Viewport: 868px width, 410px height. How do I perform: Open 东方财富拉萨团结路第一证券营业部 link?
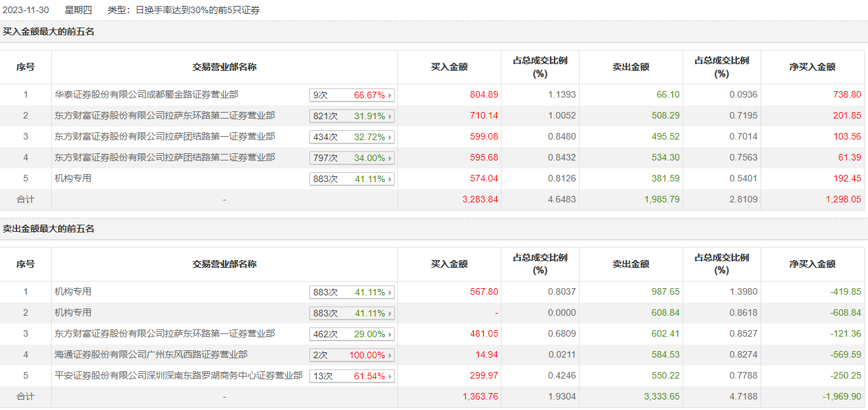(x=165, y=137)
